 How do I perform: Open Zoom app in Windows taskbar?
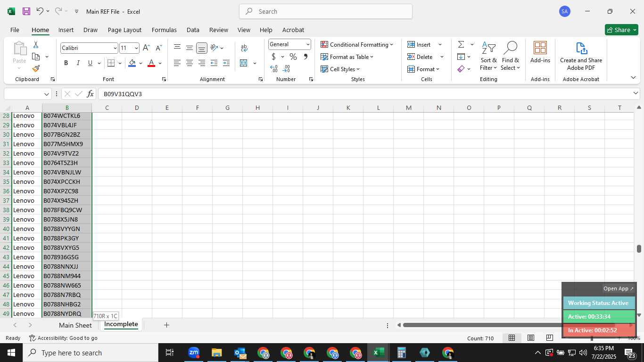coord(194,353)
